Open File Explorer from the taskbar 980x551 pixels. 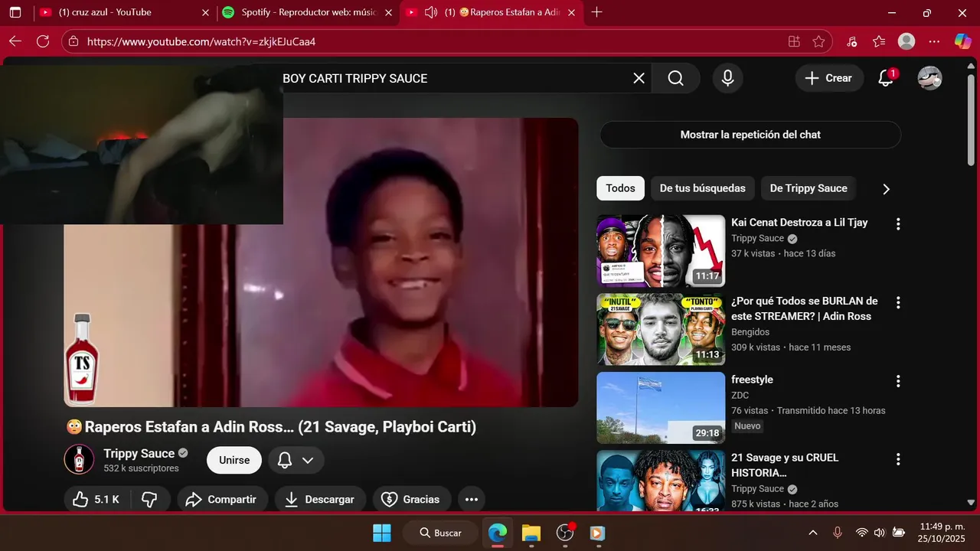click(x=531, y=533)
